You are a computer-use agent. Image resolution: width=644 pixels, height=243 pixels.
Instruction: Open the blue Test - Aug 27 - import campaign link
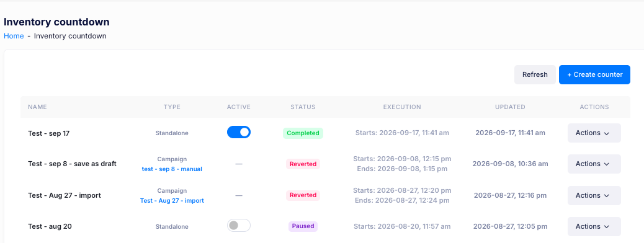(172, 201)
